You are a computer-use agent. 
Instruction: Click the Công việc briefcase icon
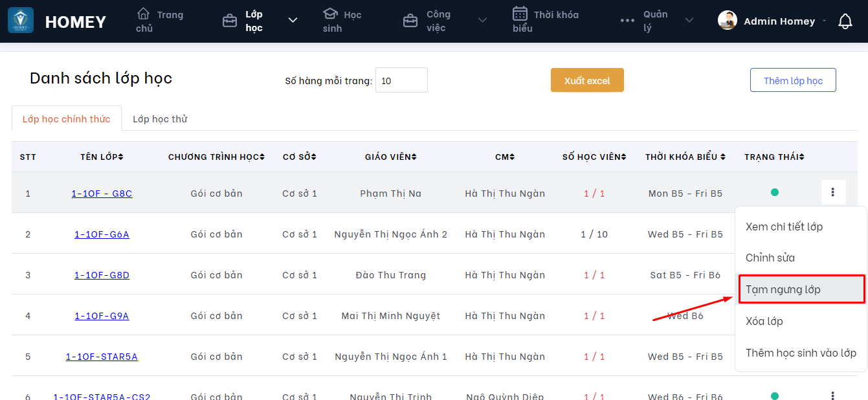pos(410,21)
